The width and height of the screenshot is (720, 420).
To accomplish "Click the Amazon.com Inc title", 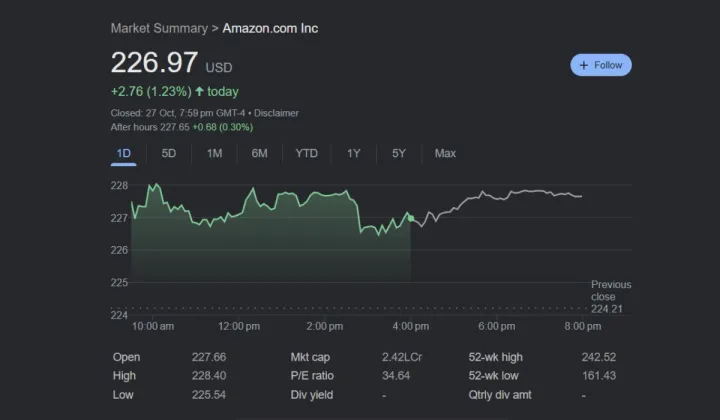I will (270, 28).
